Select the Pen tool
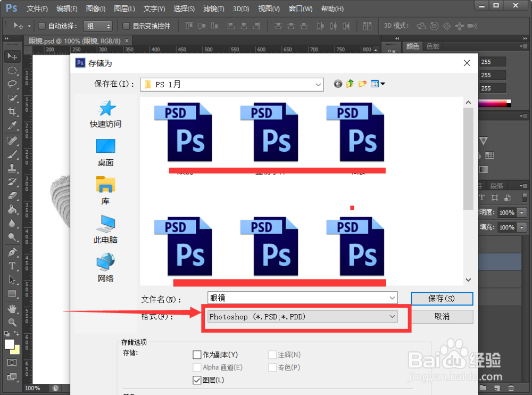This screenshot has height=395, width=532. click(x=12, y=252)
